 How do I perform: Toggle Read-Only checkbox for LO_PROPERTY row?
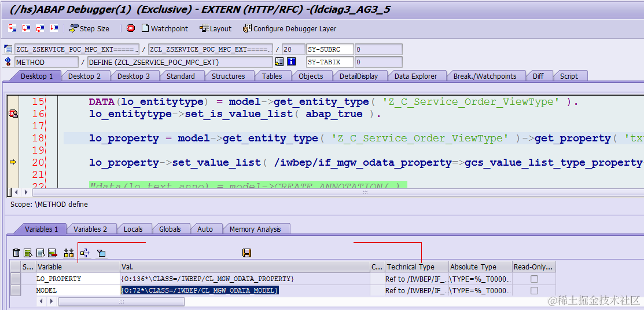[x=534, y=279]
